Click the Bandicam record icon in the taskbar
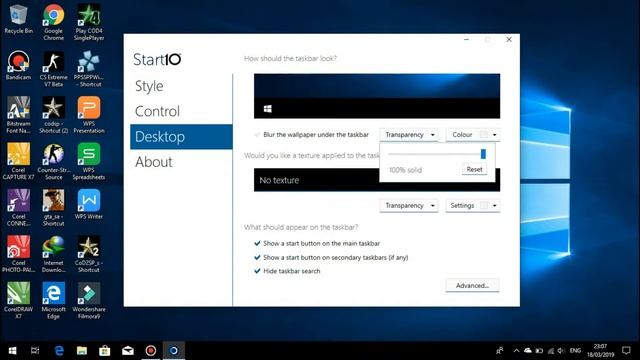This screenshot has height=360, width=640. coord(151,350)
